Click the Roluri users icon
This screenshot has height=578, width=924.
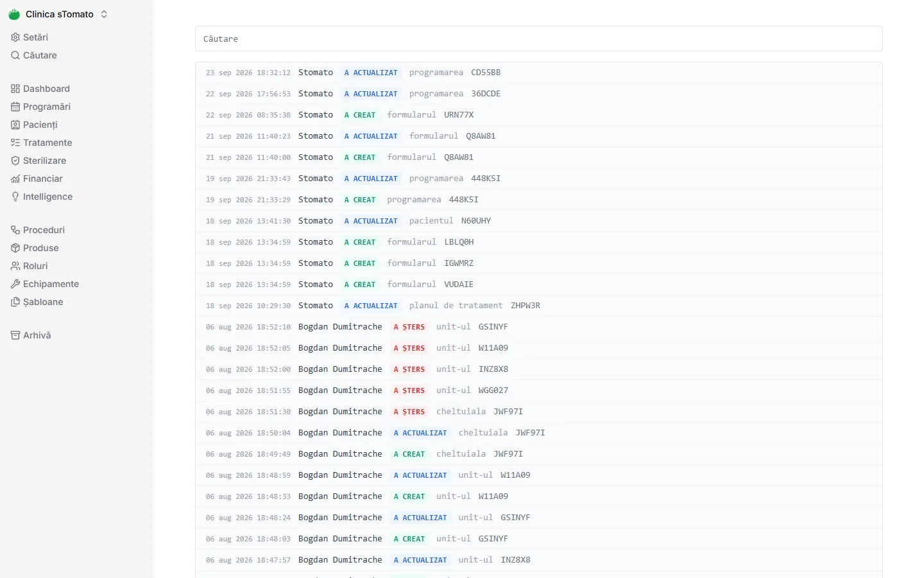coord(15,266)
